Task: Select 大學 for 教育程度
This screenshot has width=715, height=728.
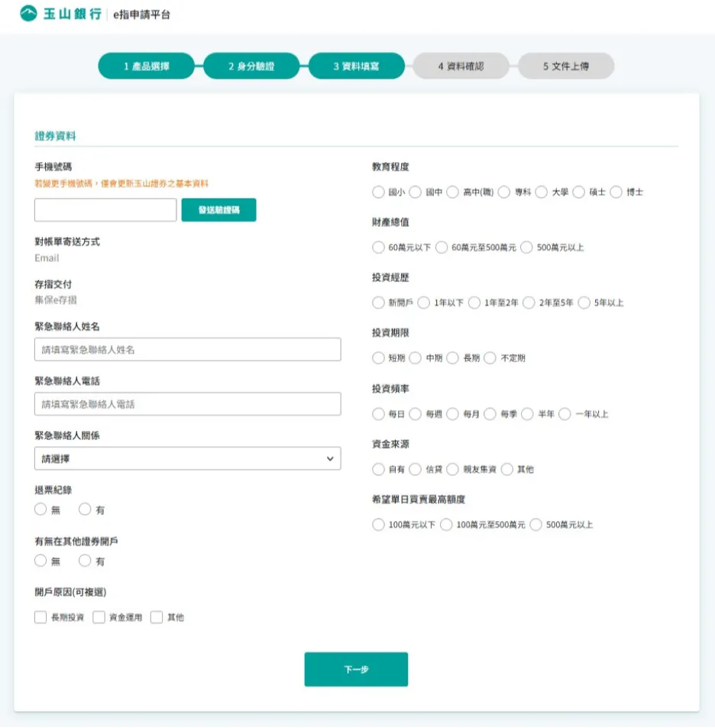Action: 542,193
